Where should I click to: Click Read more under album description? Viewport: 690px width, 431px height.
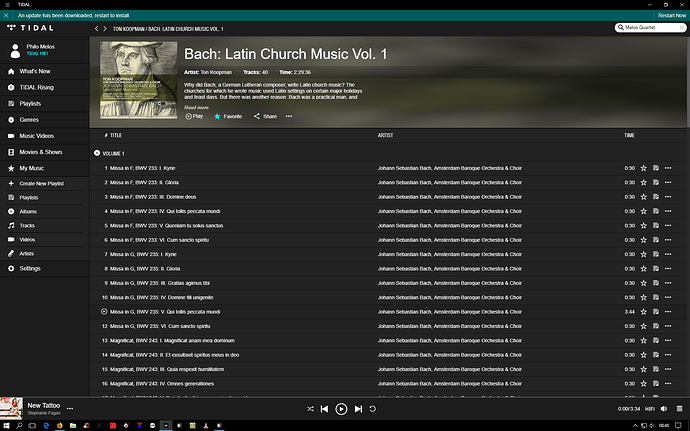[196, 107]
